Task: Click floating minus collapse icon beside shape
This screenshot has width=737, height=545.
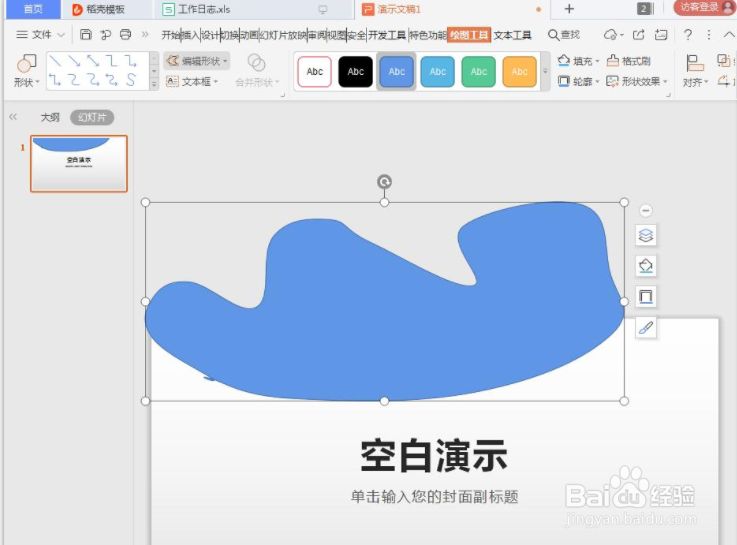Action: tap(646, 210)
